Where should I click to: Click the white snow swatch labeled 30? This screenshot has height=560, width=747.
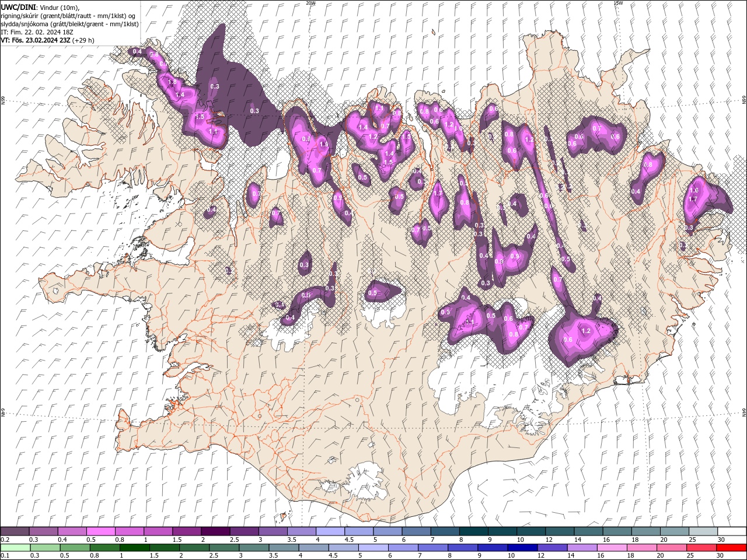click(x=732, y=531)
